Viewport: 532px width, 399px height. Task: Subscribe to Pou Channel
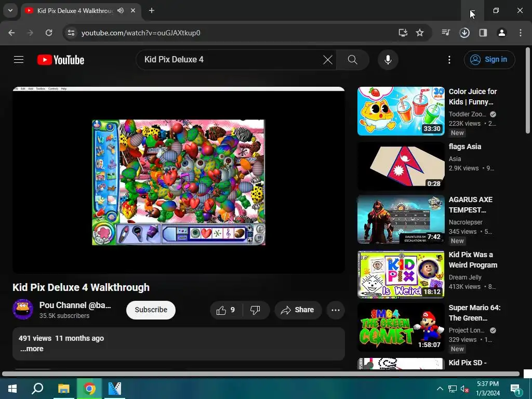pyautogui.click(x=151, y=310)
